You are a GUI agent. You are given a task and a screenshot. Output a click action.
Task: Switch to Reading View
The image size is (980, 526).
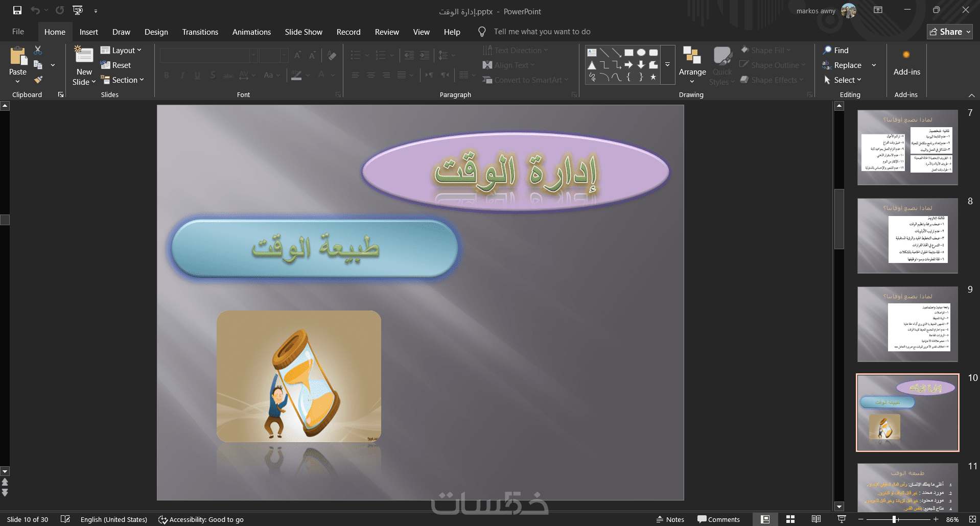pyautogui.click(x=816, y=519)
